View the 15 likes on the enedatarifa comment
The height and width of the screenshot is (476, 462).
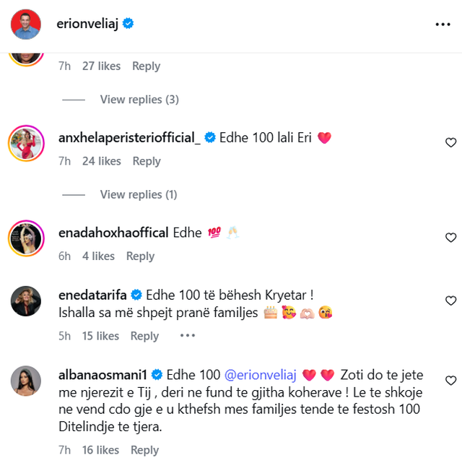(100, 336)
